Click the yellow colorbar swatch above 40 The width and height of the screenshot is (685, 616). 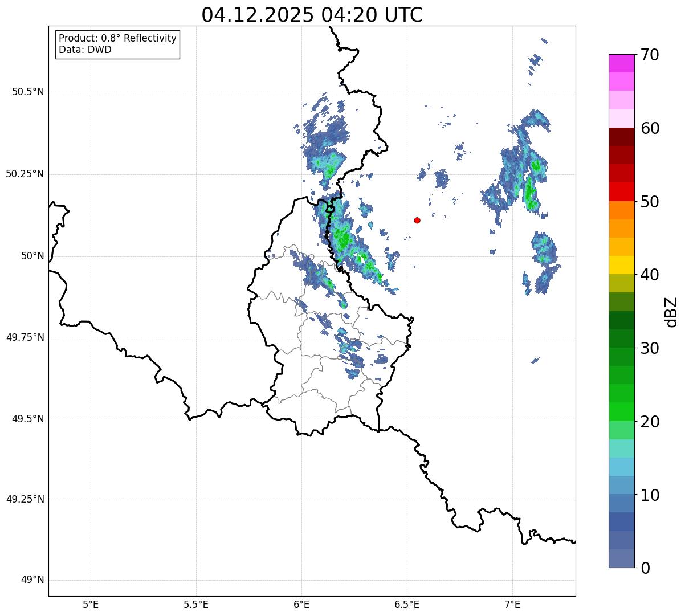pos(622,265)
